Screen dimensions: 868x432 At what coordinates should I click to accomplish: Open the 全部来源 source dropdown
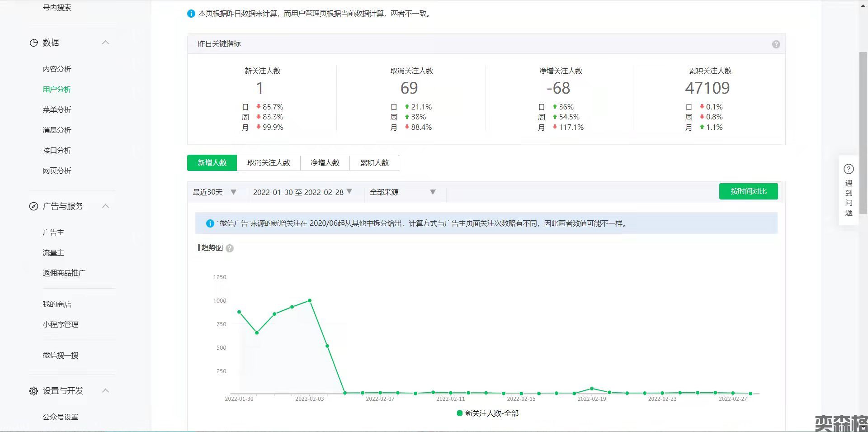pyautogui.click(x=402, y=192)
